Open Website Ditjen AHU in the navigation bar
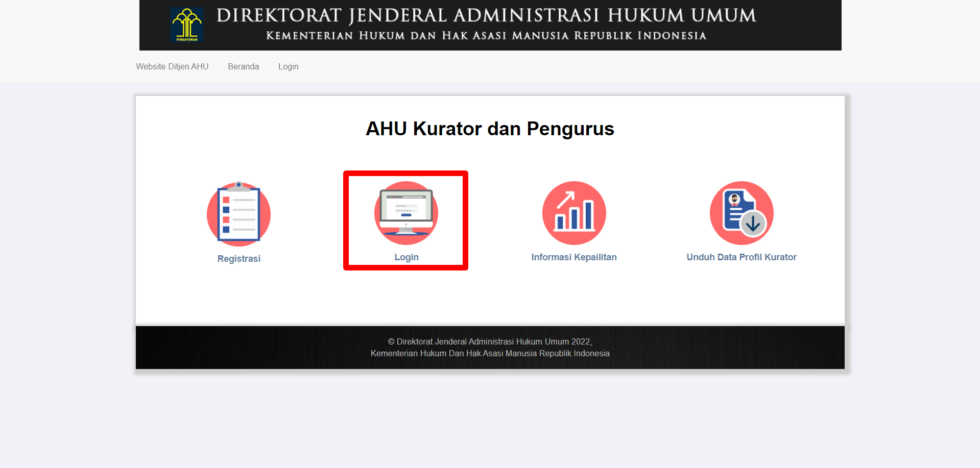The width and height of the screenshot is (980, 468). point(172,66)
